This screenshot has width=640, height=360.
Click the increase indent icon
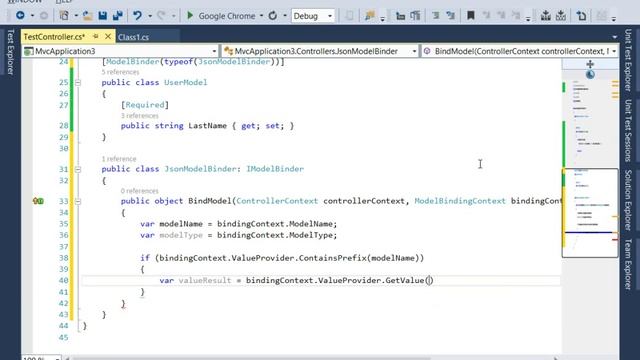tap(415, 16)
